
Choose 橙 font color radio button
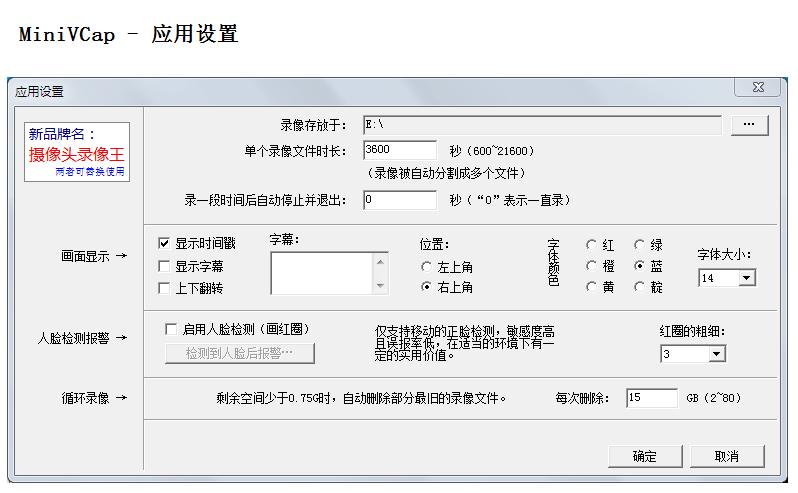click(591, 266)
